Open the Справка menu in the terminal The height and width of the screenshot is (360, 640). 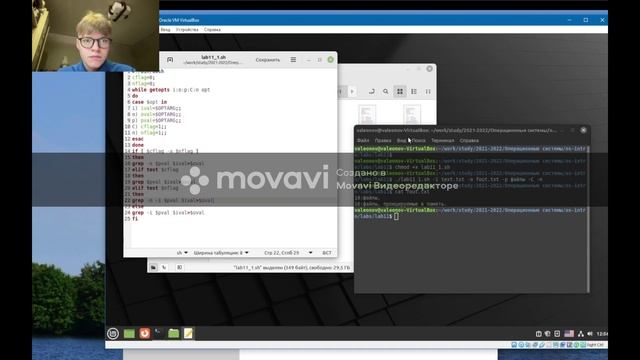(469, 140)
